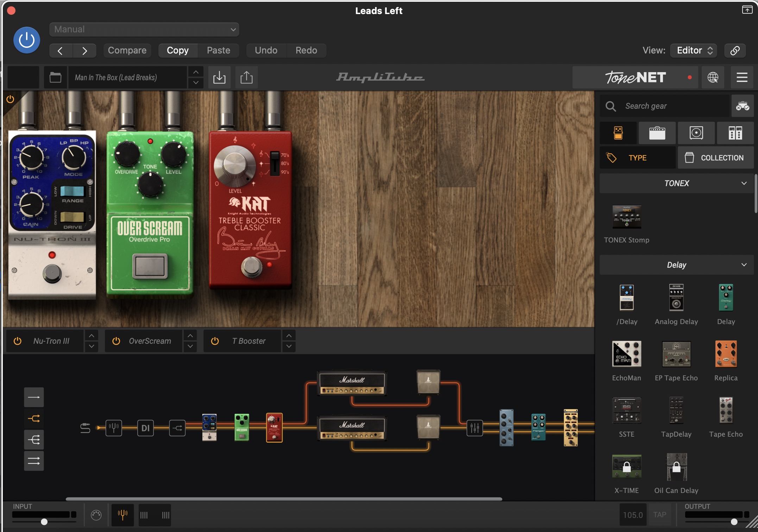Switch to the TYPE filter tab
This screenshot has width=758, height=532.
[637, 158]
